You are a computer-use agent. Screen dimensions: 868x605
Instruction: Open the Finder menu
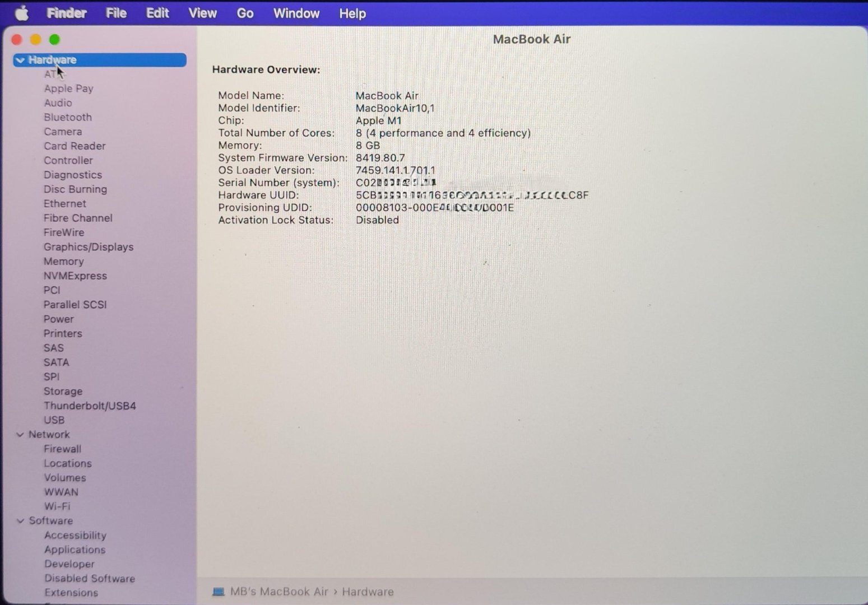[x=66, y=13]
